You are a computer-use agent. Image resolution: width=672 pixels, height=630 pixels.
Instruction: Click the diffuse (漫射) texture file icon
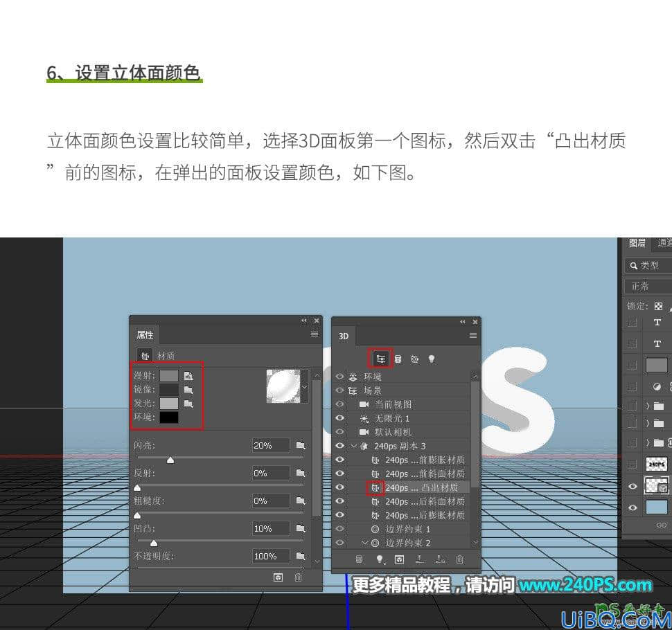[x=188, y=376]
